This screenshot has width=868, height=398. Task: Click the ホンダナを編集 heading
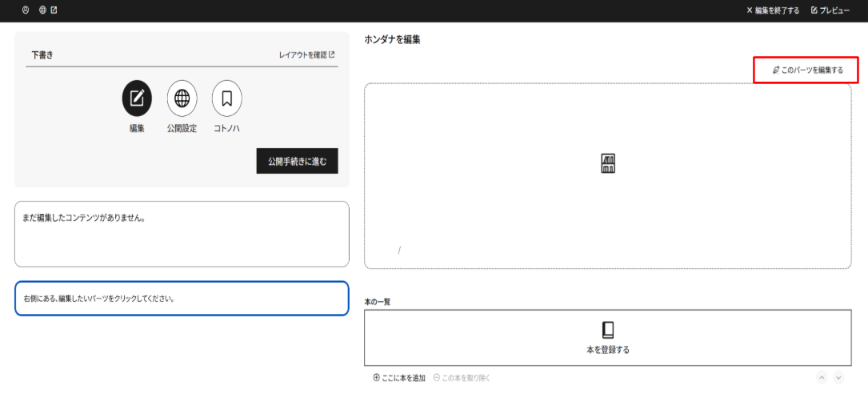click(393, 39)
